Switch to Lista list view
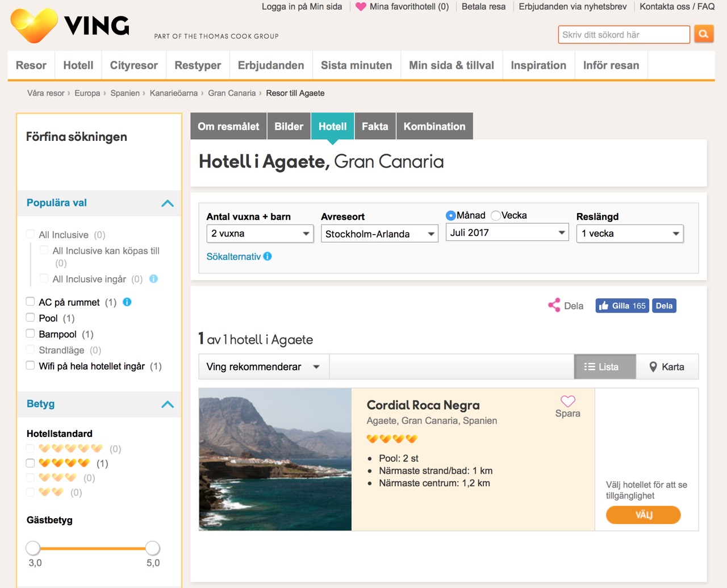The image size is (727, 588). [x=605, y=366]
